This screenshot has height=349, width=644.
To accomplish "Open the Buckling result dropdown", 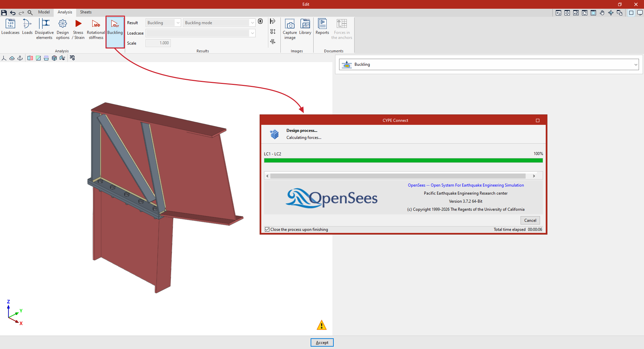I will pyautogui.click(x=163, y=23).
